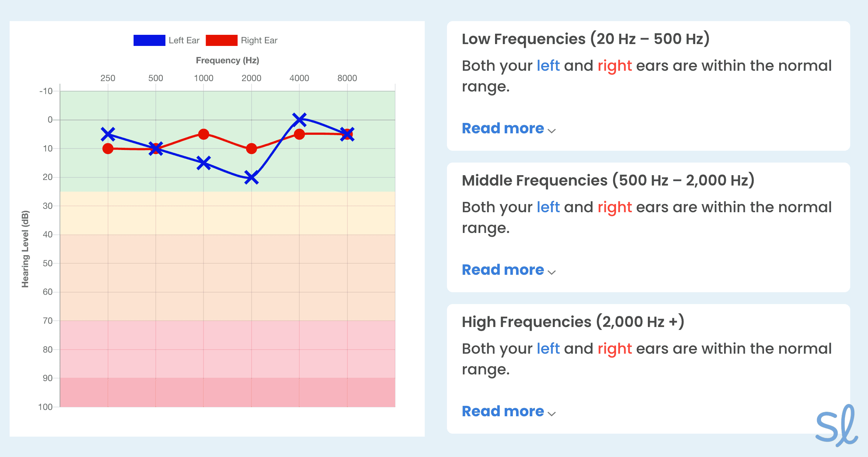This screenshot has height=457, width=868.
Task: Toggle Left Ear legend label
Action: click(x=184, y=40)
